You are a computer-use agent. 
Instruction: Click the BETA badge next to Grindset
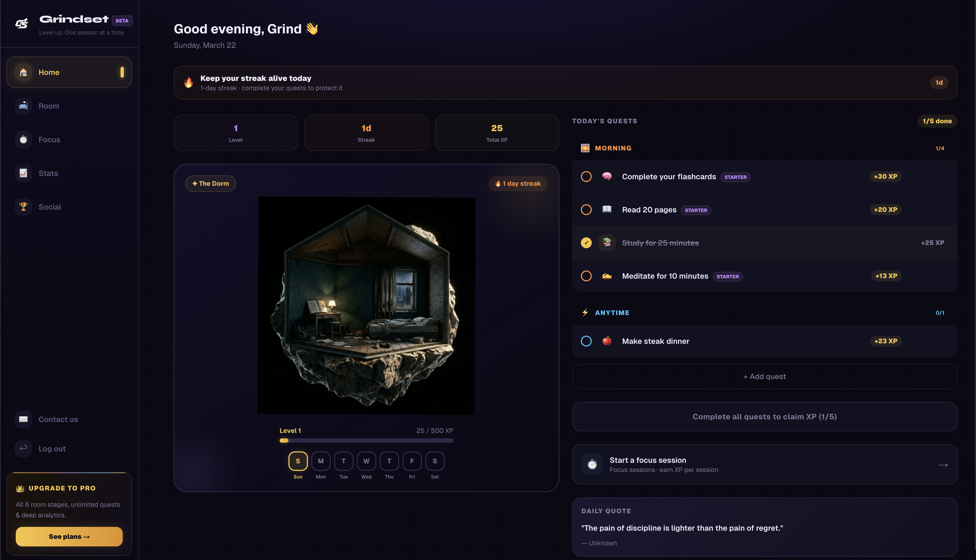[122, 21]
